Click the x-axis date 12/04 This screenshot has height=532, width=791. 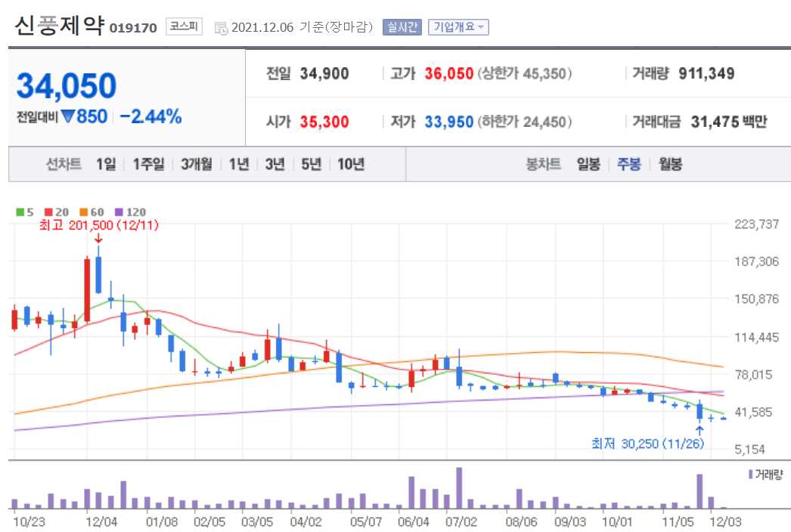(101, 521)
